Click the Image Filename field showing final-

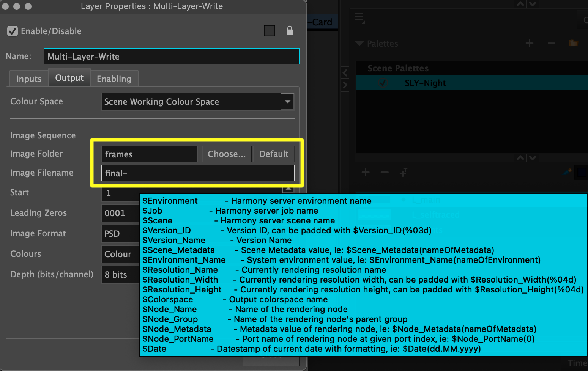click(x=198, y=173)
